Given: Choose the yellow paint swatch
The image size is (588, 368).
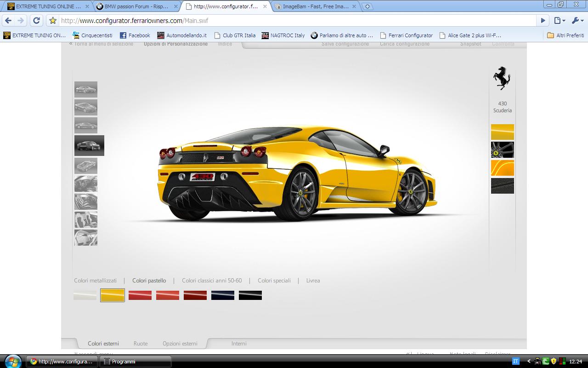Looking at the screenshot, I should click(x=113, y=295).
